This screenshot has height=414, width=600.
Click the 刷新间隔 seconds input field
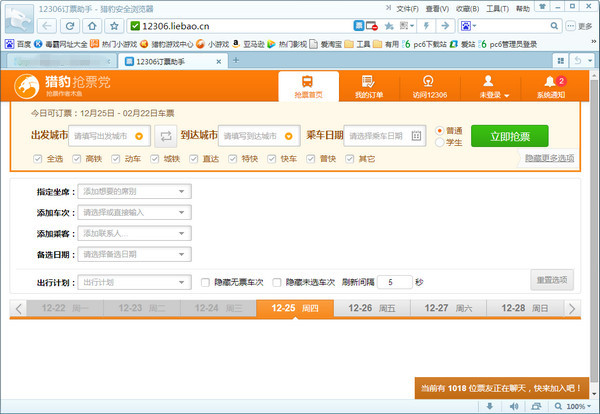click(393, 282)
